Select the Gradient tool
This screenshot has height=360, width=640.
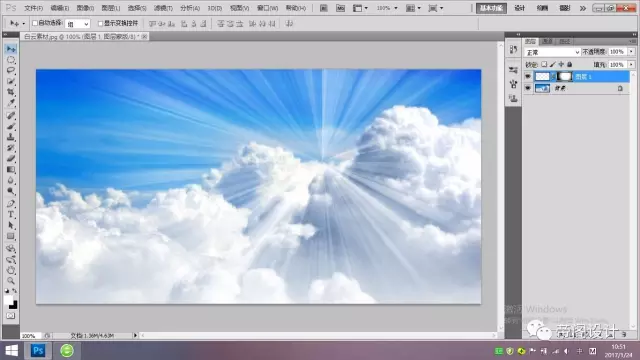pyautogui.click(x=11, y=169)
